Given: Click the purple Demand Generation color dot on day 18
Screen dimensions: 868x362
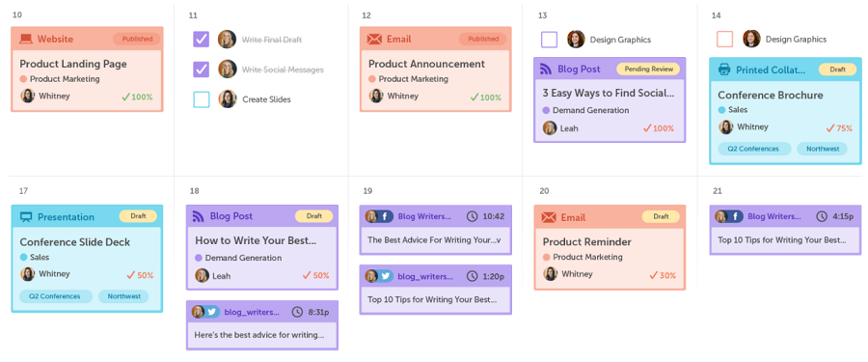Looking at the screenshot, I should pyautogui.click(x=199, y=258).
